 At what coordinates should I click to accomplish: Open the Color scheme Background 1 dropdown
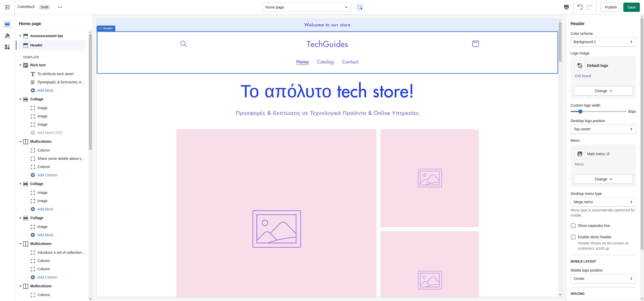[x=603, y=42]
